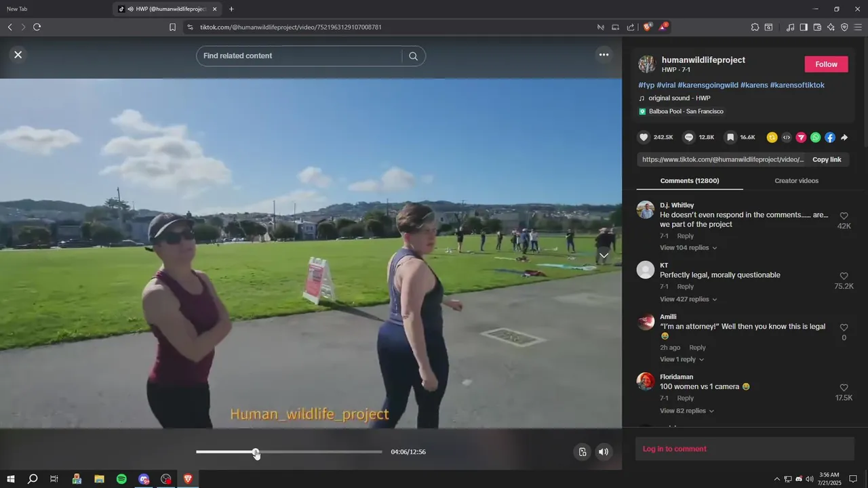Open the #fyp hashtag

(646, 85)
